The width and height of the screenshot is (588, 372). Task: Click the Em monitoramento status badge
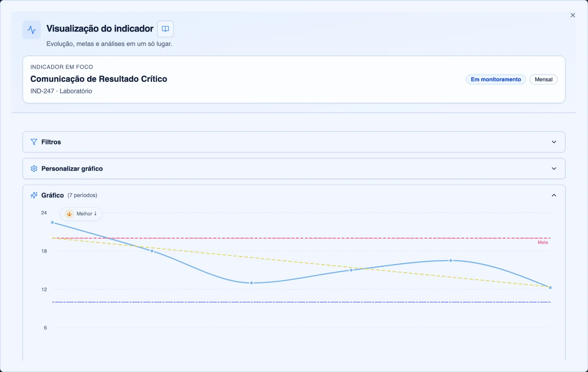tap(496, 79)
